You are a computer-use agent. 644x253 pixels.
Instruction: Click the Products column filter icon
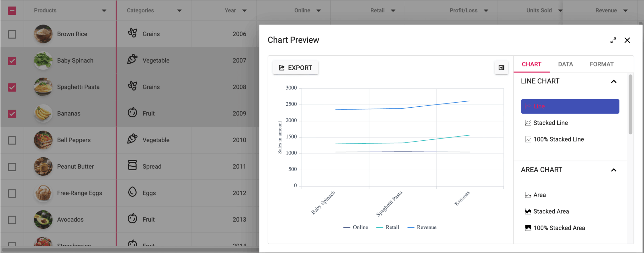point(104,10)
